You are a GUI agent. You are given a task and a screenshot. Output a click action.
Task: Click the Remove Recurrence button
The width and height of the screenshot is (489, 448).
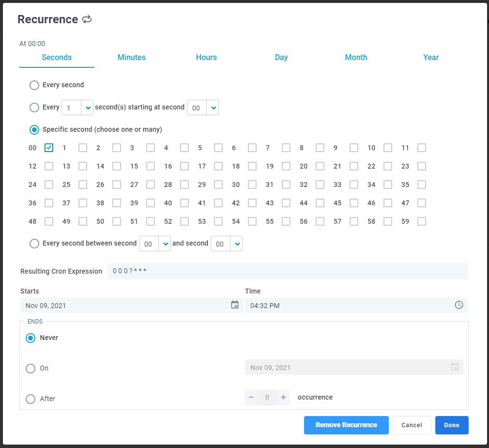(346, 425)
